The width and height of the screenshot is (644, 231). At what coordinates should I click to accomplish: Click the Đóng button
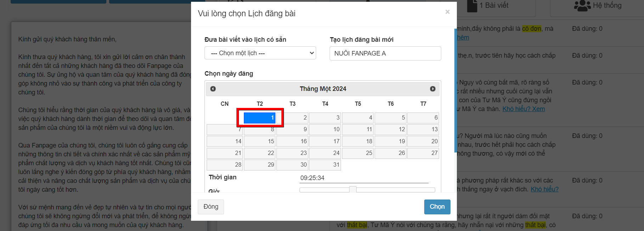point(211,207)
